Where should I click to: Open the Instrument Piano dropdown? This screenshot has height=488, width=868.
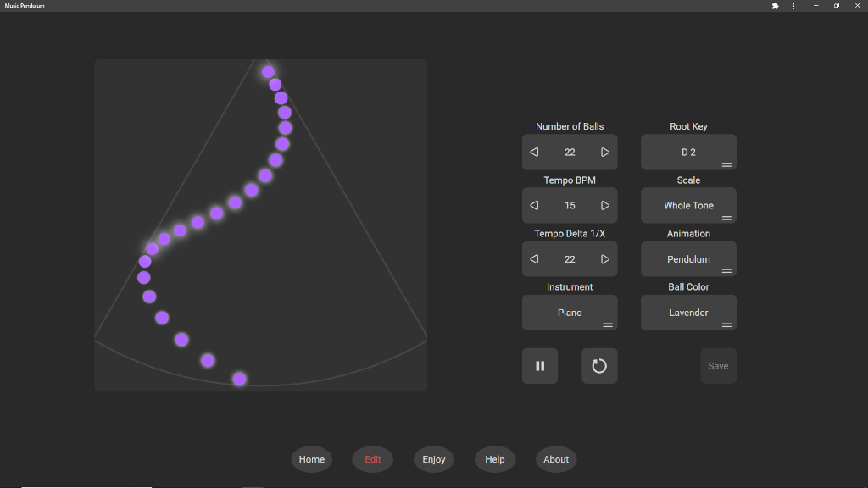click(570, 313)
